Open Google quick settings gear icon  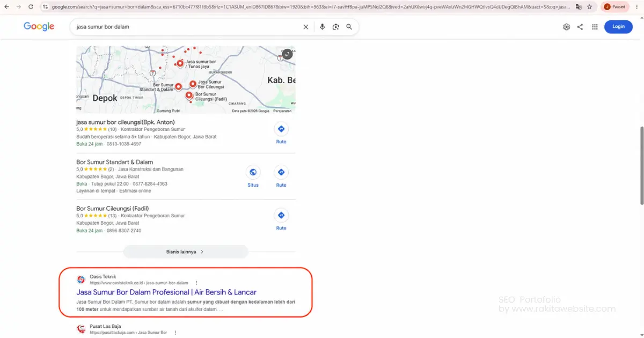click(x=566, y=27)
